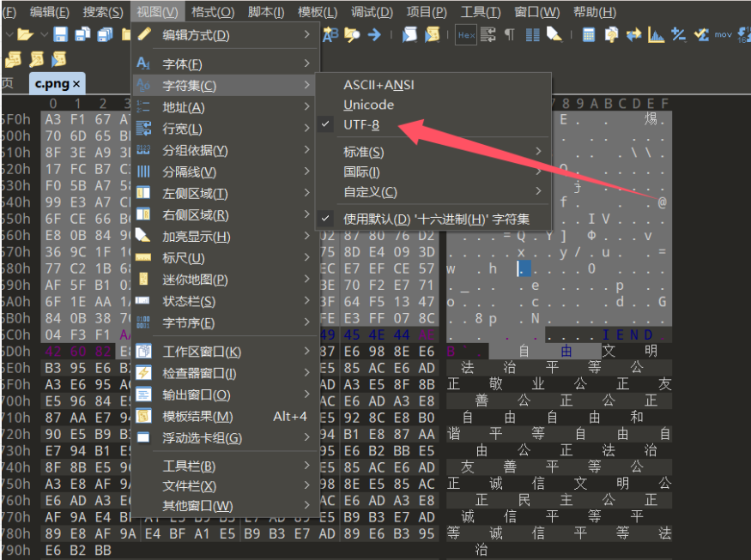Image resolution: width=751 pixels, height=560 pixels.
Task: Click the pages-with-question-mark icon
Action: point(611,34)
